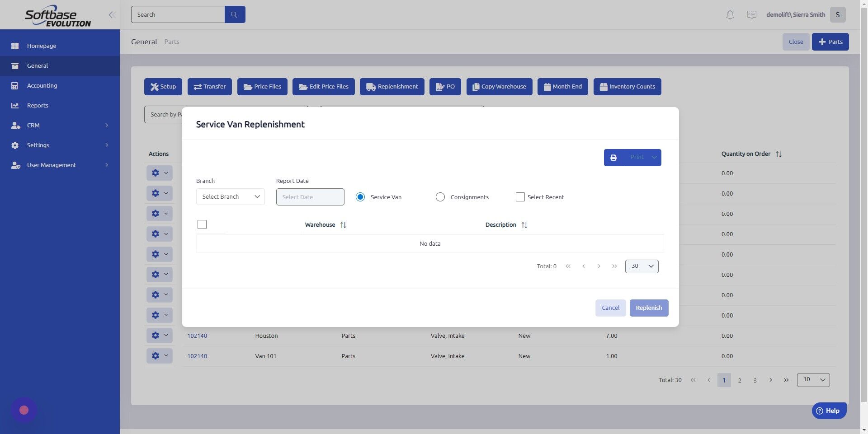The height and width of the screenshot is (434, 868).
Task: Open the Transfer tool
Action: pyautogui.click(x=209, y=86)
